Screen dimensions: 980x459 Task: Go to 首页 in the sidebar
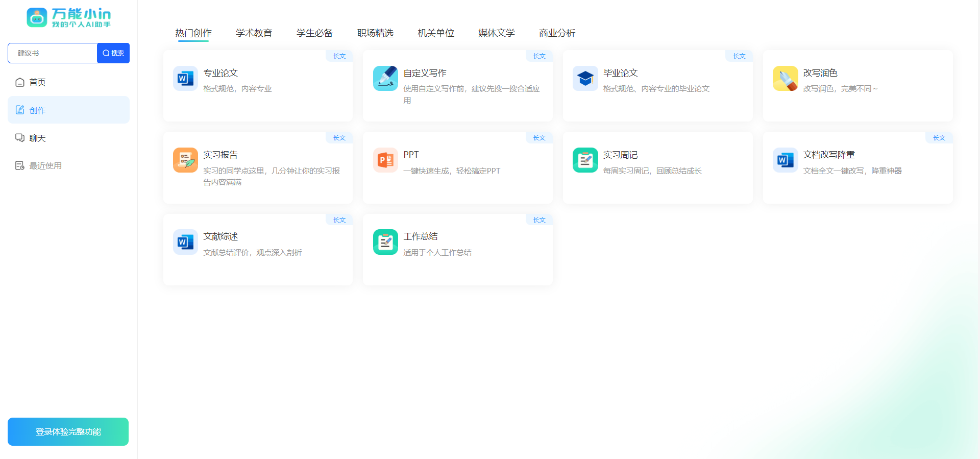(37, 82)
